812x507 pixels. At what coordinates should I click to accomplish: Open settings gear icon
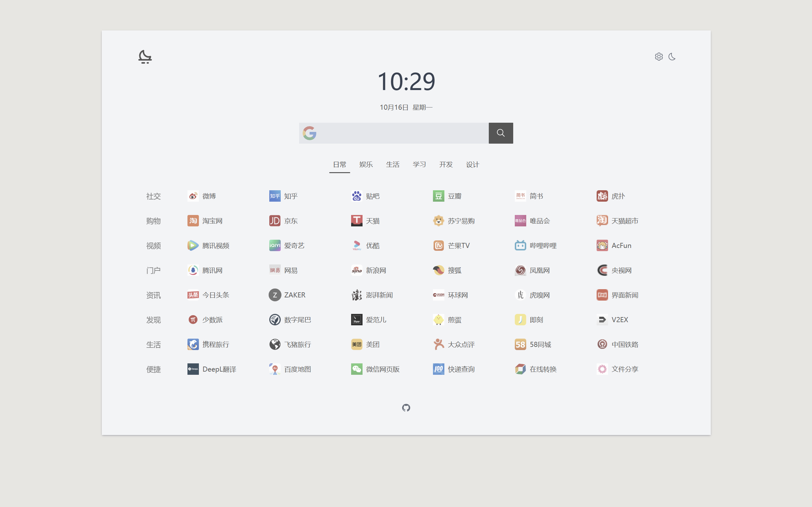658,57
